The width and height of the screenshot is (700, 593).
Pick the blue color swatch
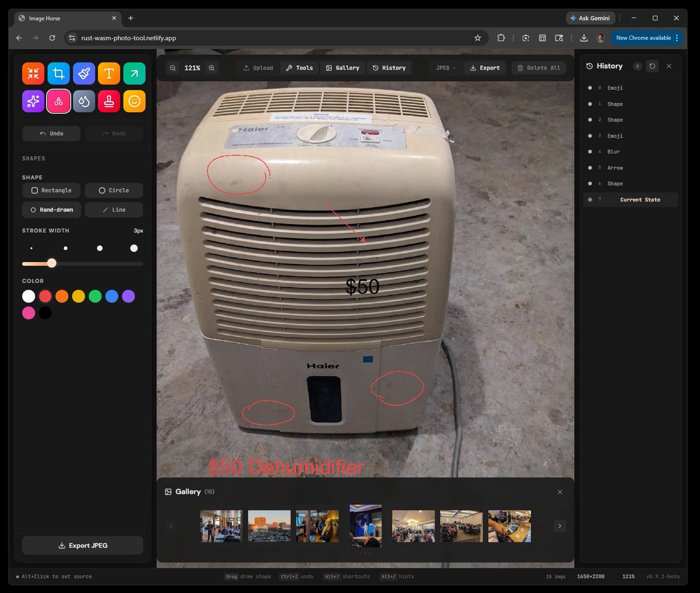coord(112,296)
